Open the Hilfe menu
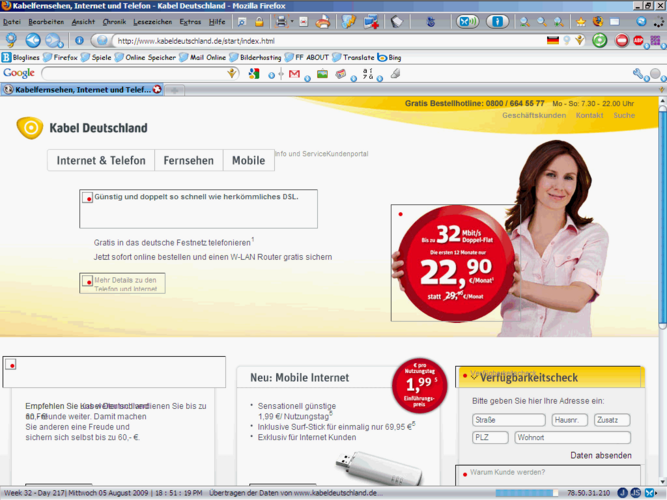667x500 pixels. point(217,22)
